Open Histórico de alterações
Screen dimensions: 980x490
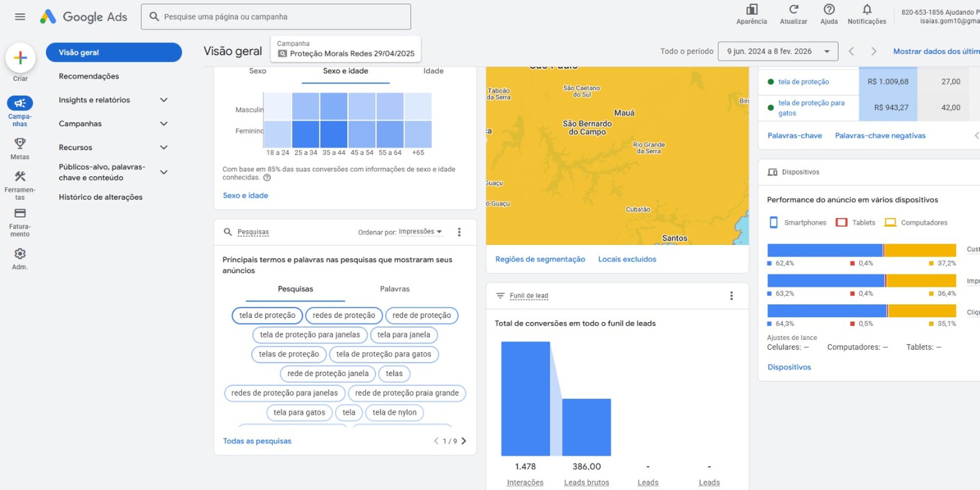click(101, 197)
